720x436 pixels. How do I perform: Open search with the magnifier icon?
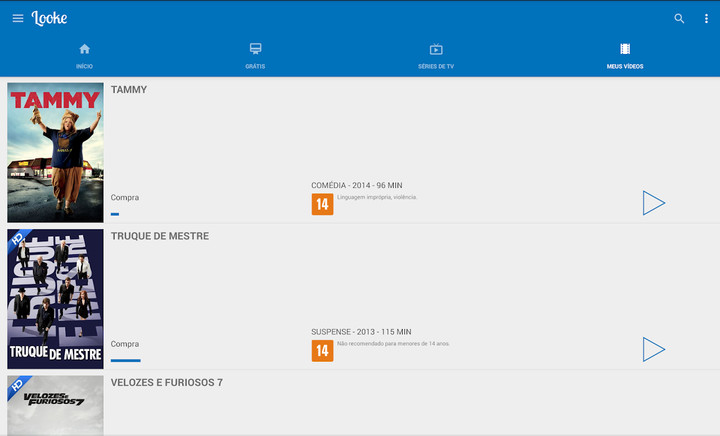click(680, 19)
